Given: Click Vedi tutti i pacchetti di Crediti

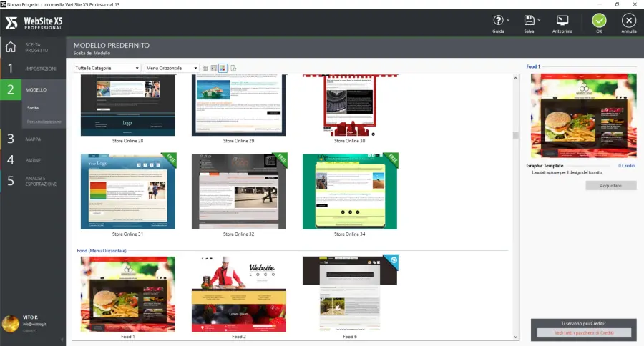Looking at the screenshot, I should tap(584, 333).
